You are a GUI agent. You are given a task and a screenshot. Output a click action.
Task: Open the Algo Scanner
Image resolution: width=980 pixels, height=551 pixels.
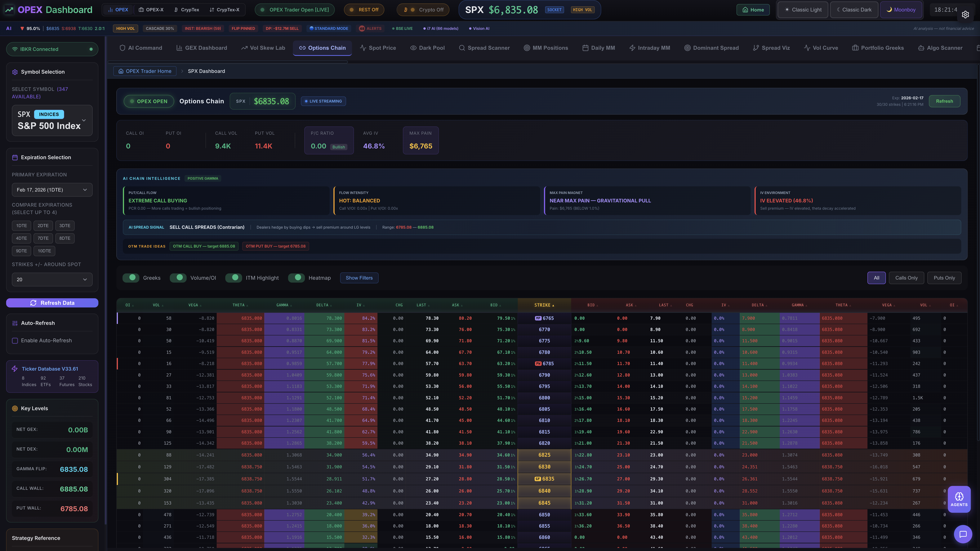[x=940, y=48]
